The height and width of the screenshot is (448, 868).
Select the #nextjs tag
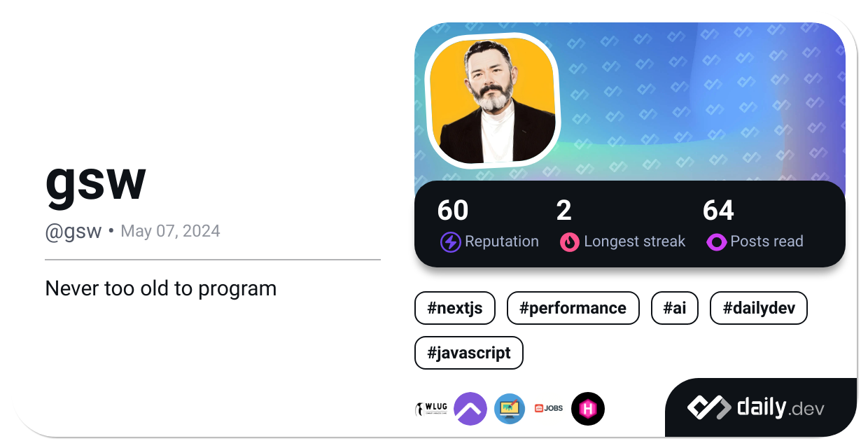[x=455, y=308]
